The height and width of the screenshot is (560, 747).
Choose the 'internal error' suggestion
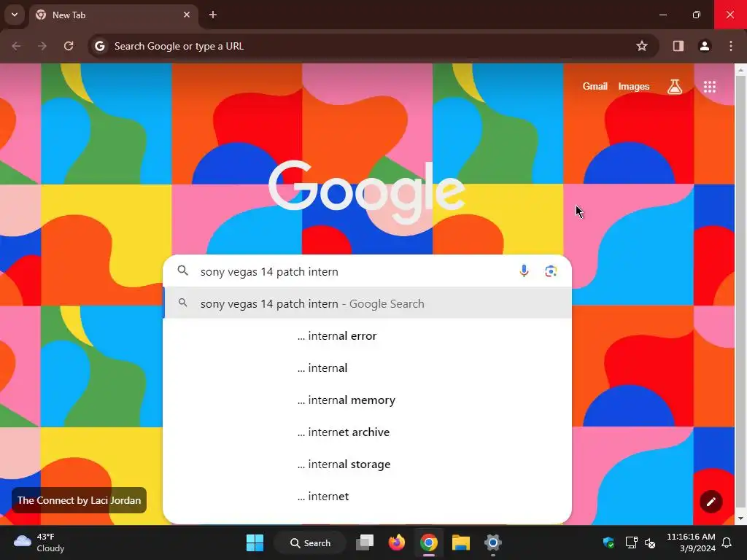tap(368, 335)
